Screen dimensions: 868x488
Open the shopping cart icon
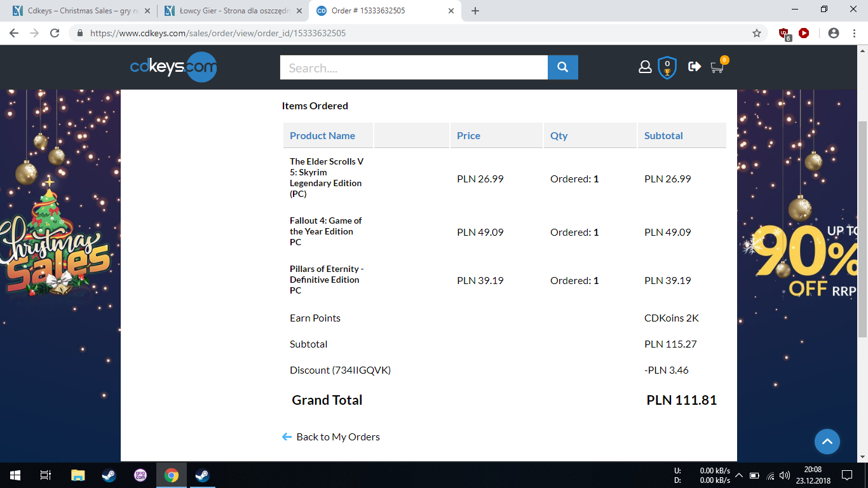tap(717, 67)
